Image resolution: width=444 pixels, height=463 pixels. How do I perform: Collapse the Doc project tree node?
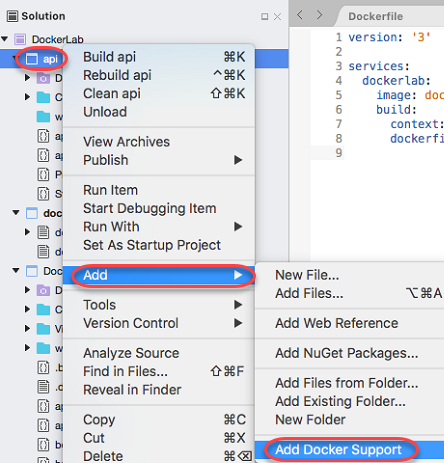(x=16, y=270)
